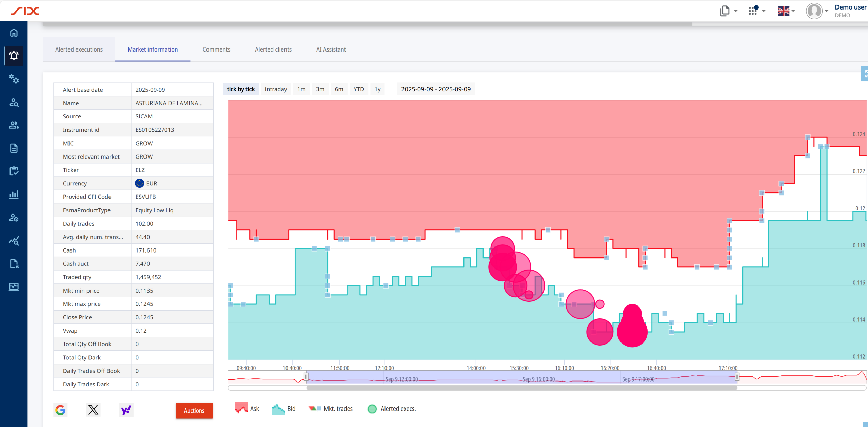Select the intraday chart range

(x=276, y=89)
